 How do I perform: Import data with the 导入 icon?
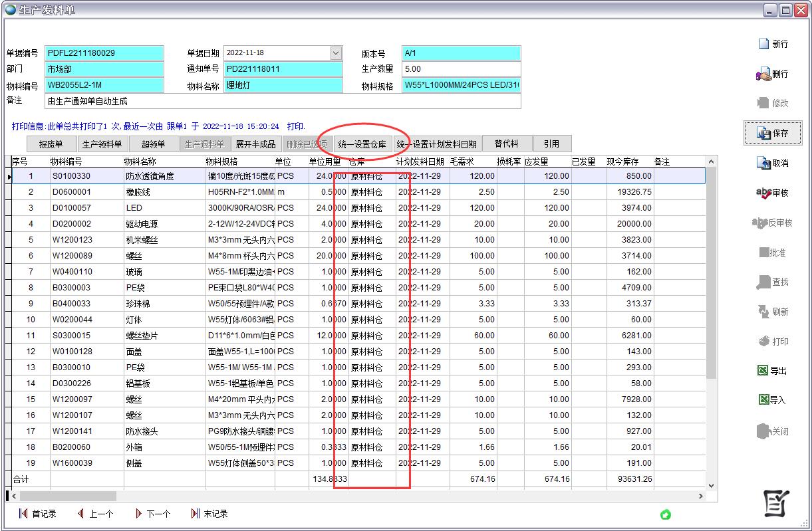[763, 400]
